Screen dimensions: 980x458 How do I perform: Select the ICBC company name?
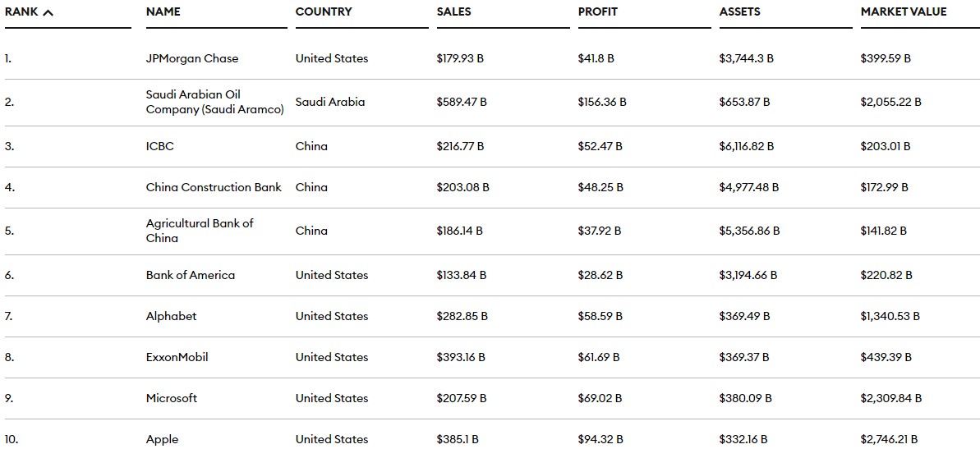(x=160, y=146)
